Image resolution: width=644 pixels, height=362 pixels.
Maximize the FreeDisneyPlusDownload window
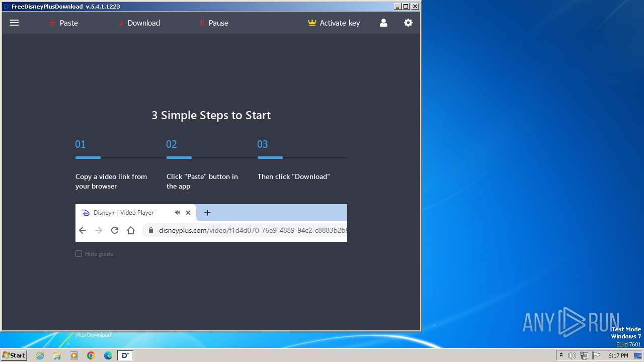click(406, 7)
